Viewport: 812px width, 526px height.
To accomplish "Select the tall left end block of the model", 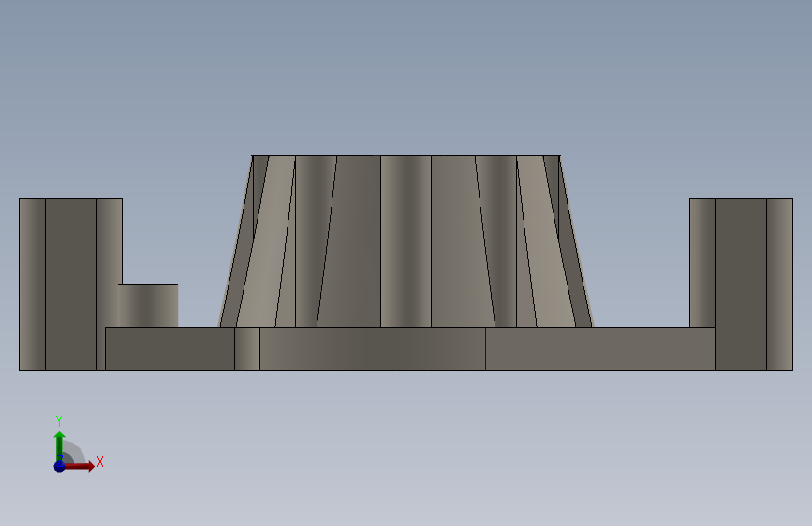I will coord(70,285).
